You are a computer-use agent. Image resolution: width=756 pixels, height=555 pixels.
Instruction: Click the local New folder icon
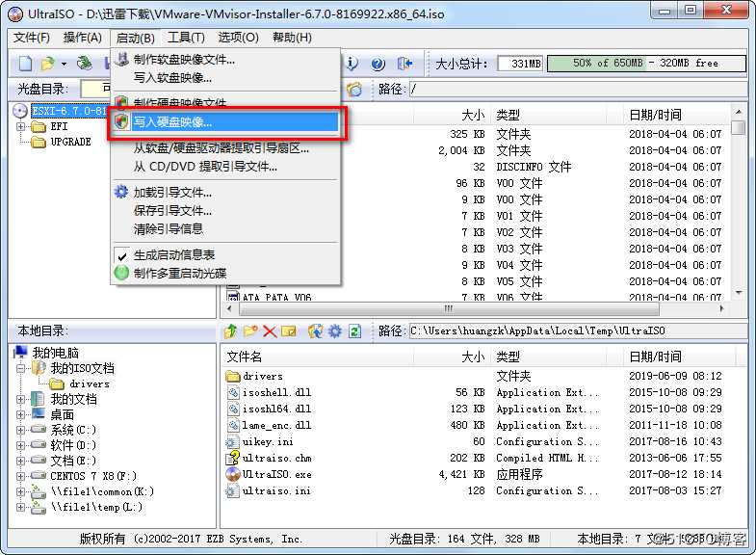pyautogui.click(x=250, y=330)
